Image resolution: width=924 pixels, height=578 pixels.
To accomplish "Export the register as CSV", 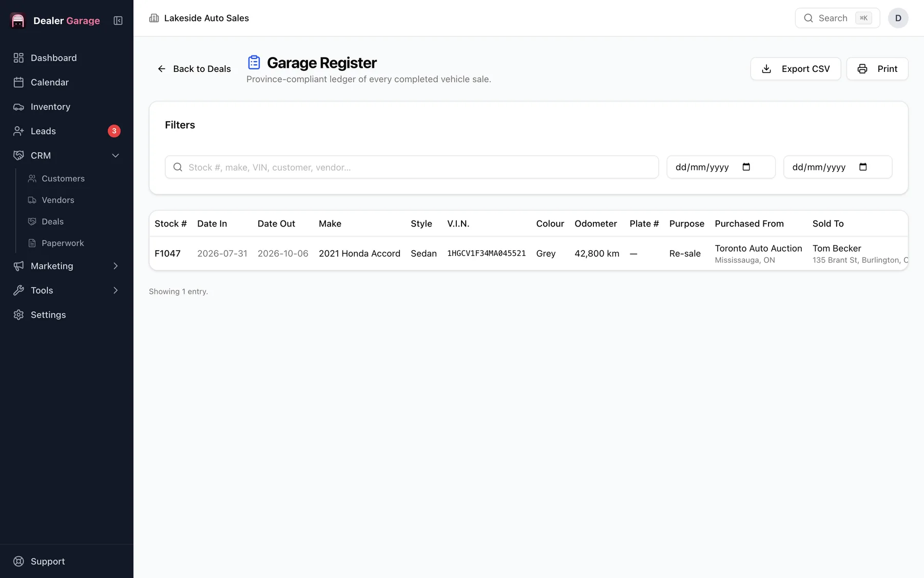I will (796, 69).
